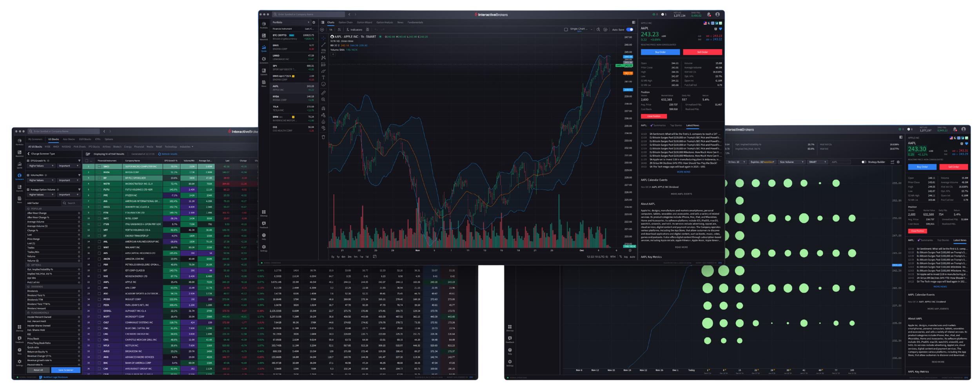This screenshot has height=391, width=980.
Task: Switch to the Option Chain tab
Action: click(x=345, y=23)
